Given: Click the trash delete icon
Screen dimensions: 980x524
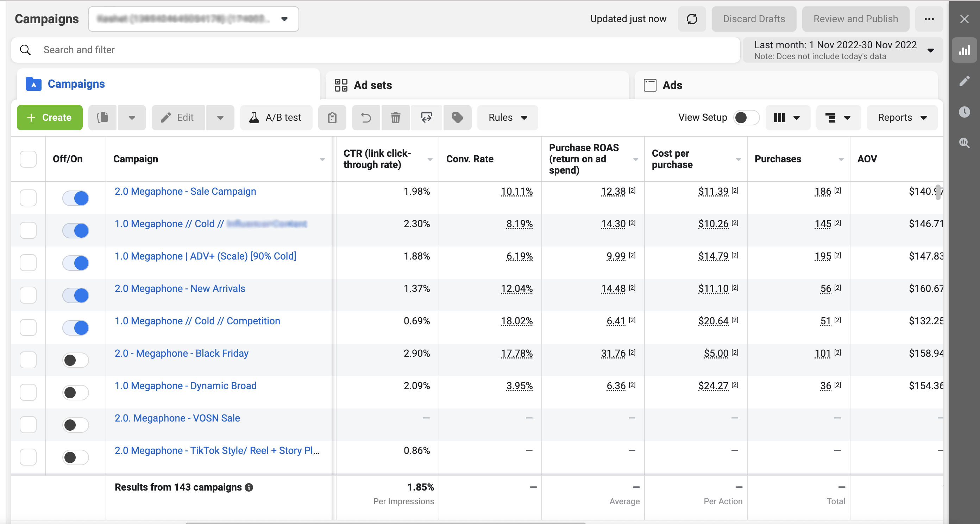Looking at the screenshot, I should click(395, 118).
